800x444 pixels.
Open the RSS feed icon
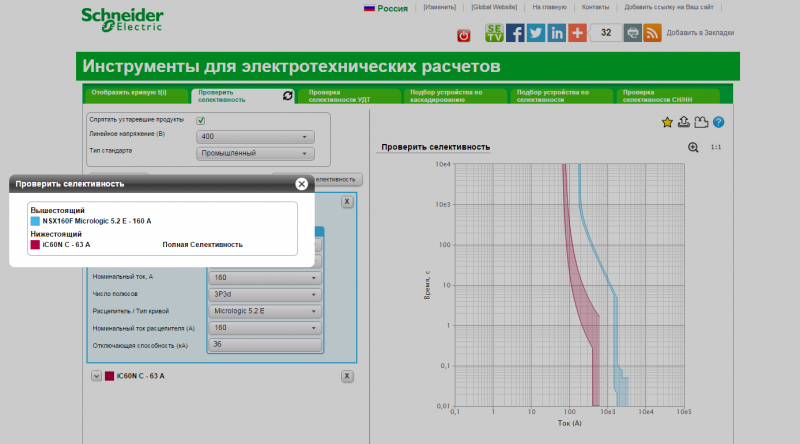click(653, 33)
